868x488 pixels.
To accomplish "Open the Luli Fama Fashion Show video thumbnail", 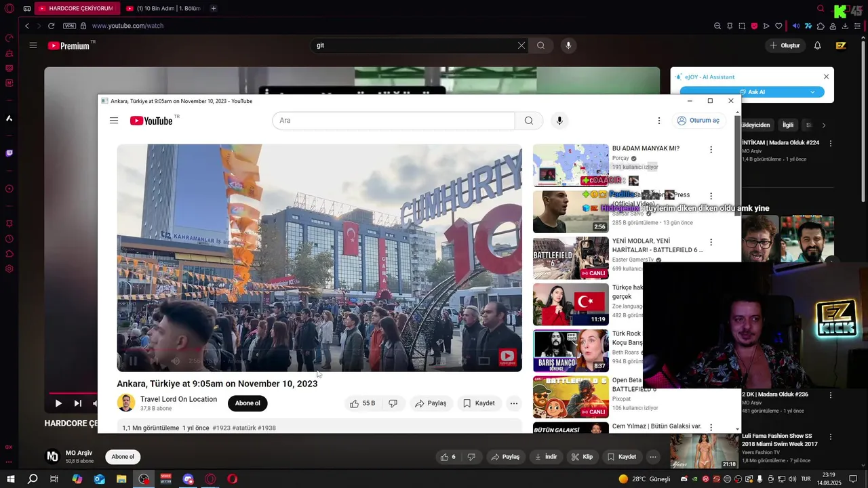I will [x=705, y=450].
